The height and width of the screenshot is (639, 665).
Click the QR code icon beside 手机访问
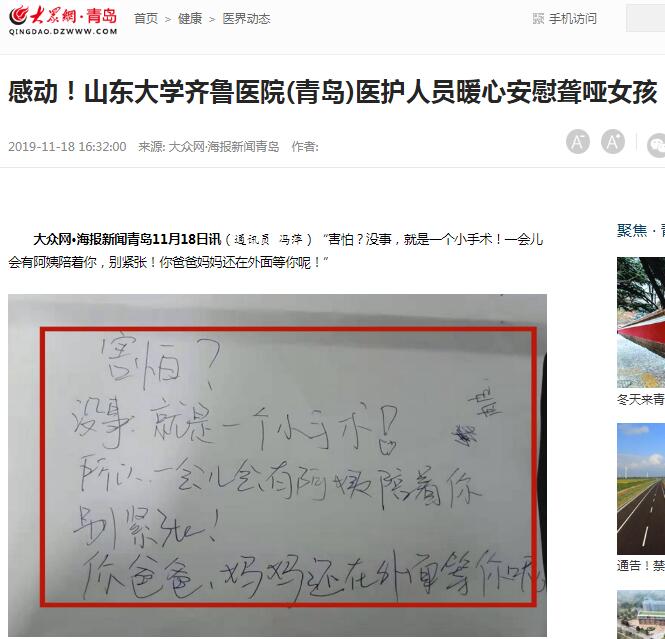pos(538,19)
